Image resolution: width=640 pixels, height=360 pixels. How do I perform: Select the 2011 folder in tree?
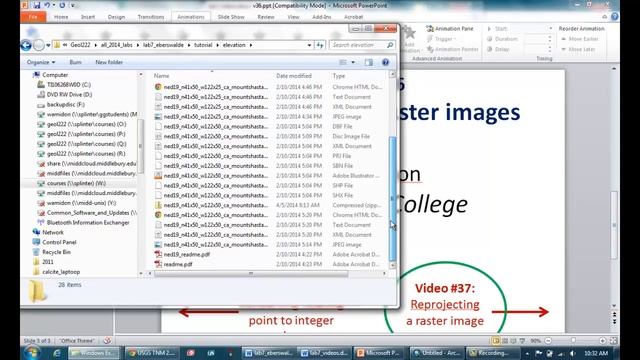(x=48, y=262)
